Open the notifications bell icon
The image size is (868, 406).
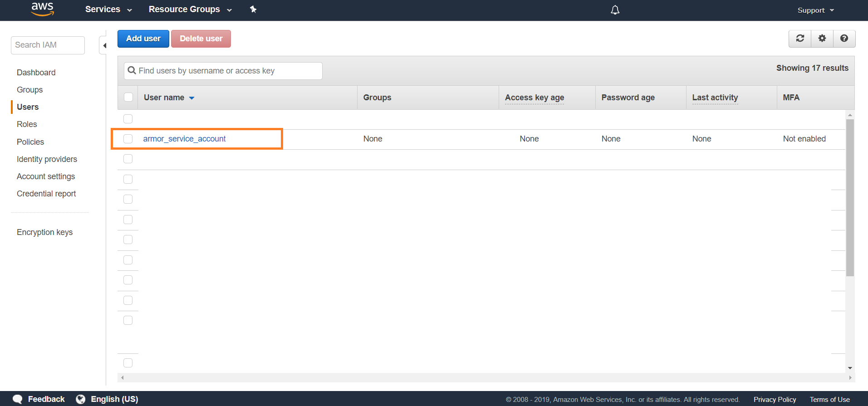coord(615,10)
